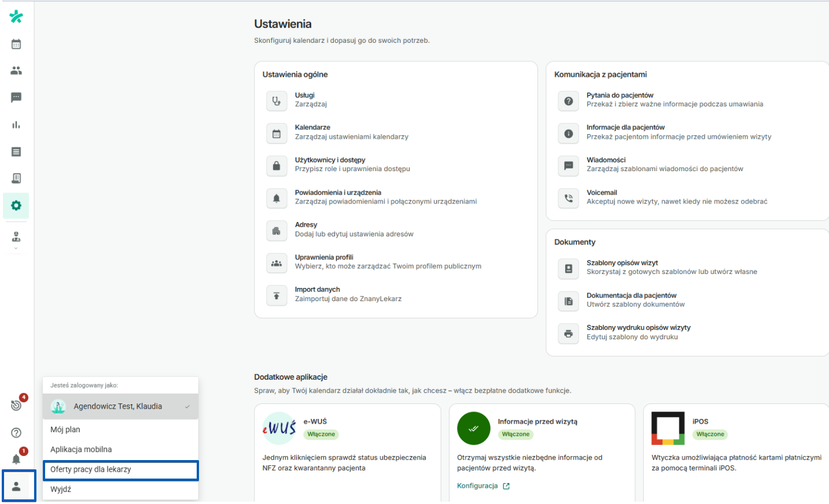Click the printer icon for Szablony wydruku
Viewport: 829px width, 504px height.
click(568, 333)
